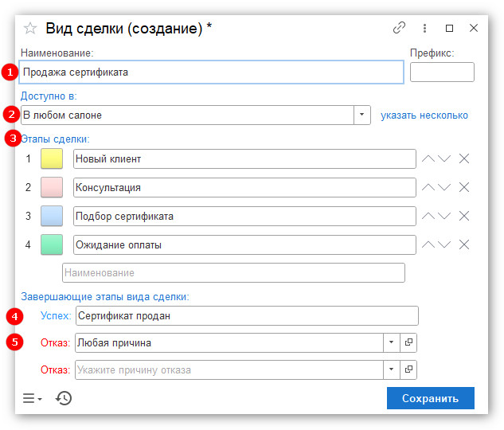The height and width of the screenshot is (430, 504).
Task: Expand the Укажите причину отказа dropdown arrow
Action: (392, 369)
